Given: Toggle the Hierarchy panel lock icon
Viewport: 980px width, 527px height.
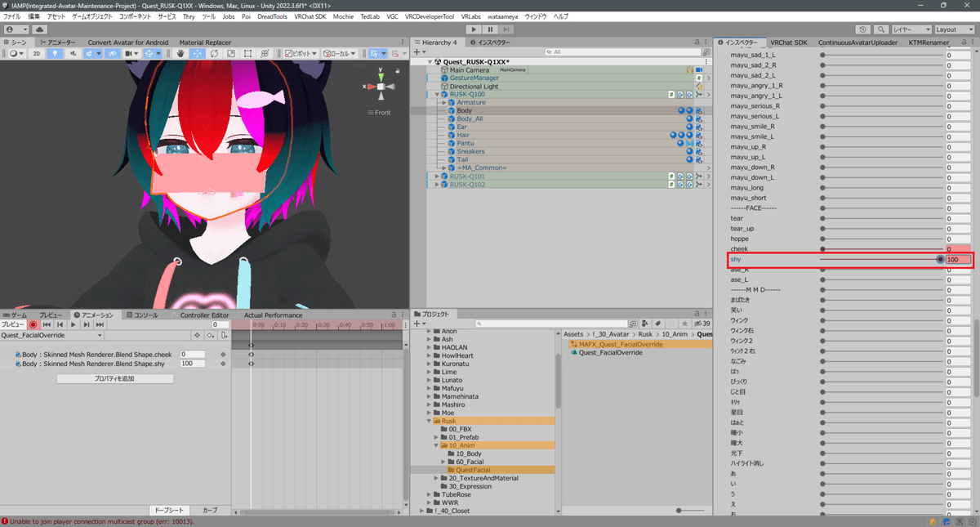Looking at the screenshot, I should (x=697, y=42).
